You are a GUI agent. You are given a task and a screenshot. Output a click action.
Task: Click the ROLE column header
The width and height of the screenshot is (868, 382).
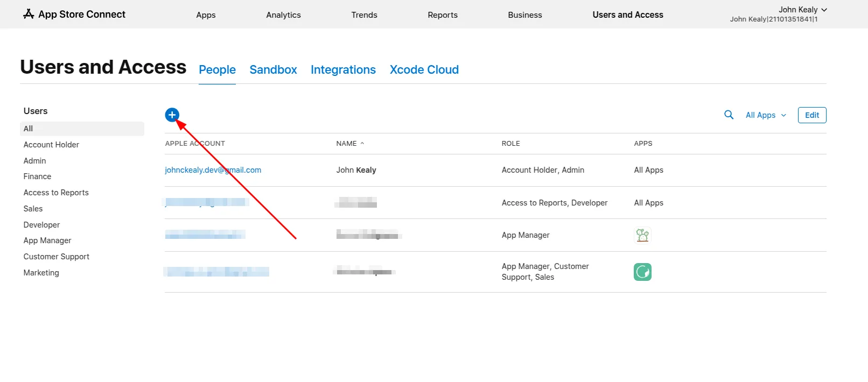tap(510, 144)
